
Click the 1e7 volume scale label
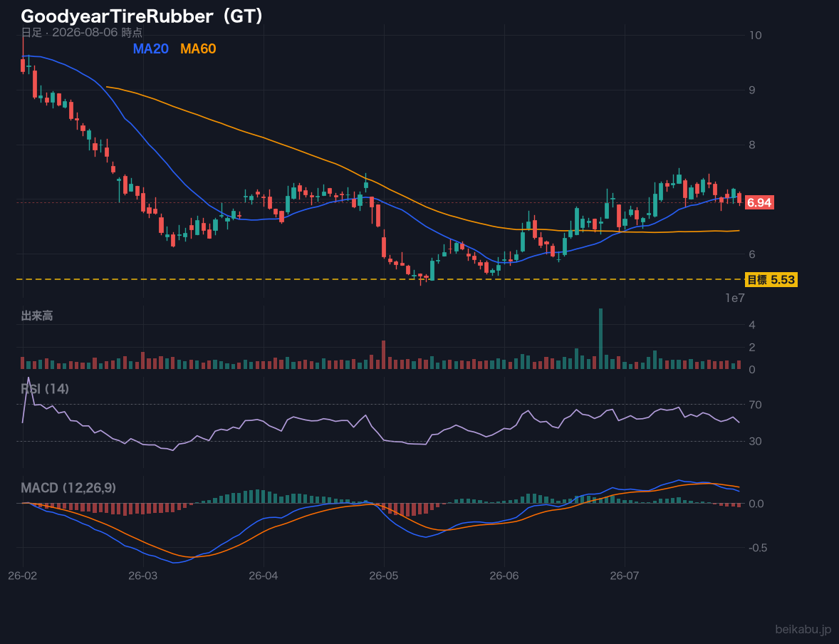click(735, 298)
